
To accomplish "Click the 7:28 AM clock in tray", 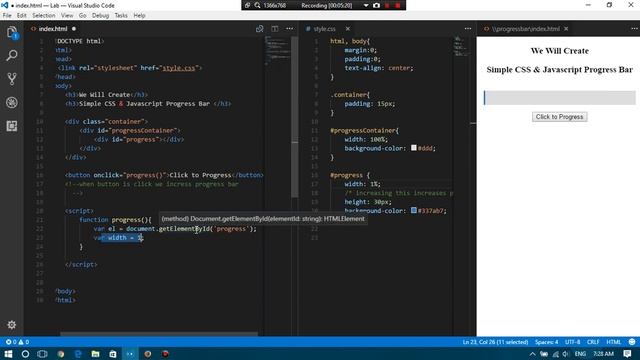I will click(603, 354).
